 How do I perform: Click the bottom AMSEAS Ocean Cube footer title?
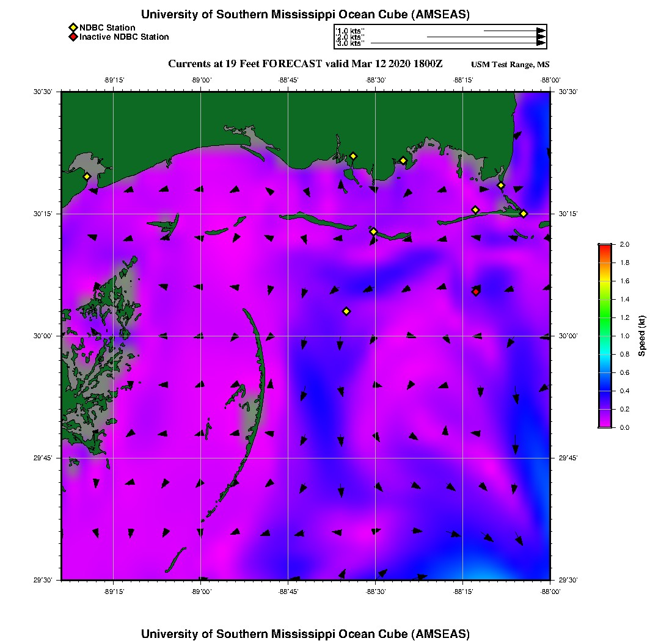pyautogui.click(x=305, y=634)
